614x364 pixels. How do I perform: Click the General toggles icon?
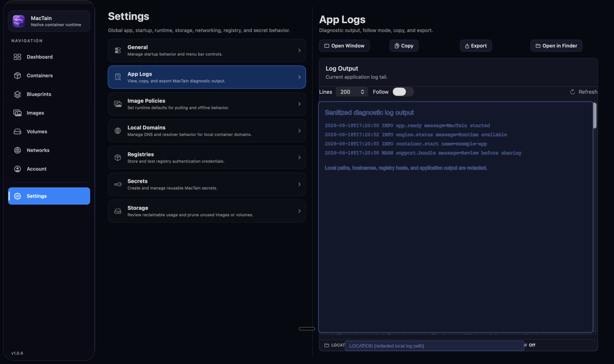[118, 50]
